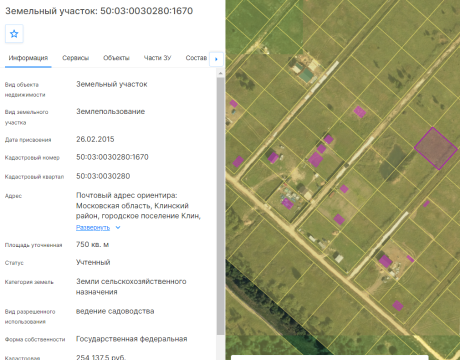The image size is (460, 360).
Task: Click the white panel at map bottom
Action: (329, 357)
